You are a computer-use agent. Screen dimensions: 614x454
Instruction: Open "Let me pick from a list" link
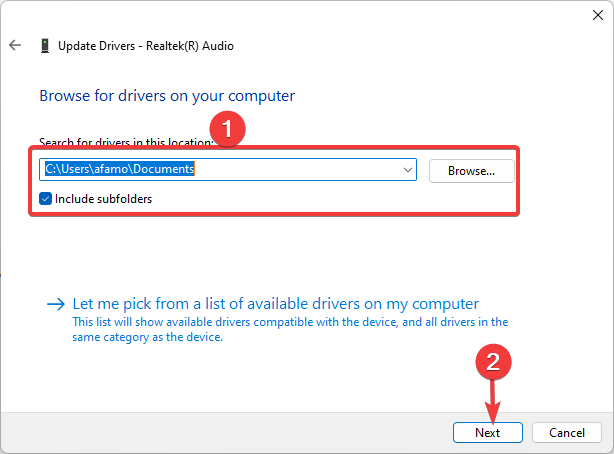tap(276, 303)
